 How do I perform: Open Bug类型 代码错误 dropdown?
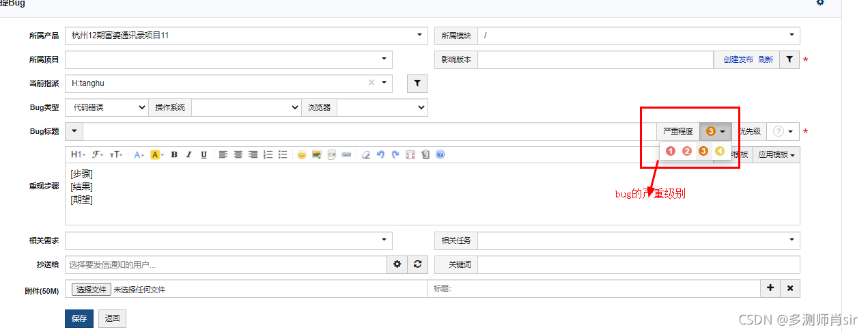tap(107, 107)
